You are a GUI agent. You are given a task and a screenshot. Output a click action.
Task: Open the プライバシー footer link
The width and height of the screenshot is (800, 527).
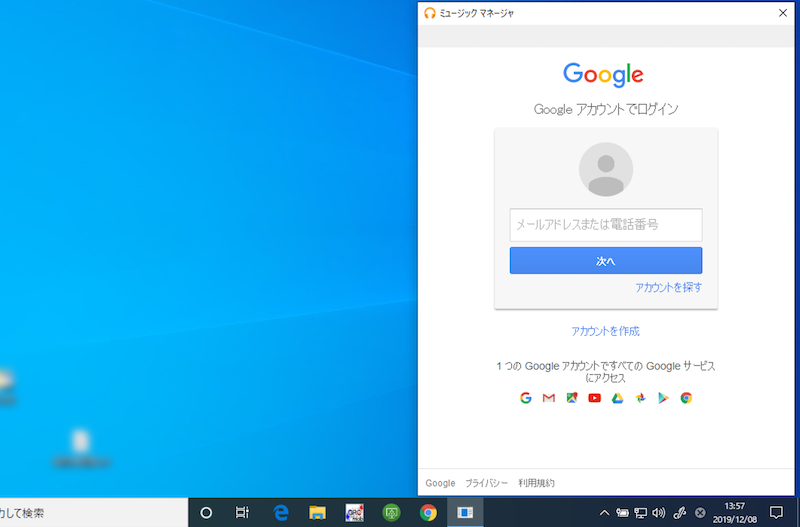point(486,483)
